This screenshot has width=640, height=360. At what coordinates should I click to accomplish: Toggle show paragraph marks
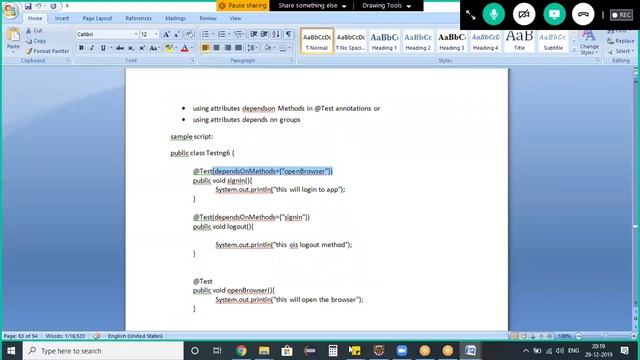point(288,34)
